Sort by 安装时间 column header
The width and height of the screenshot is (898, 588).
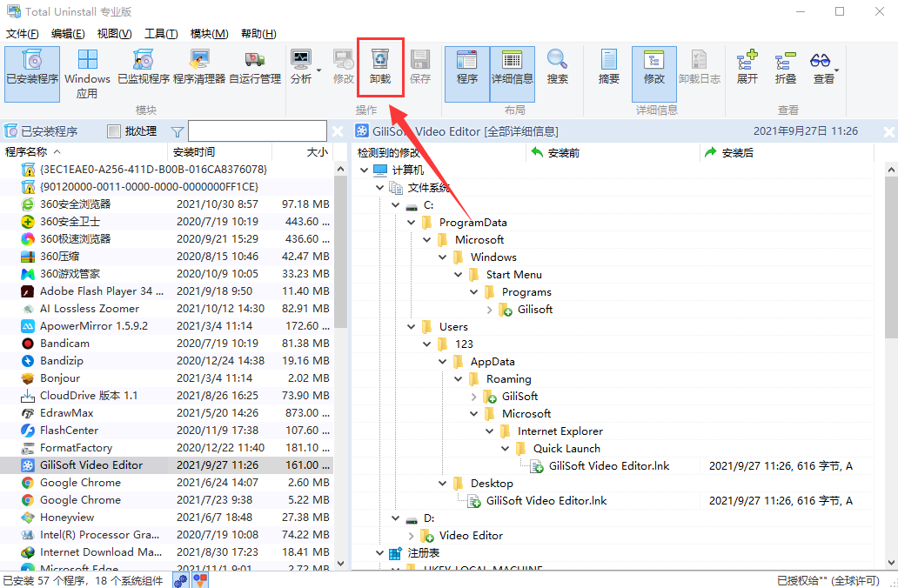pyautogui.click(x=220, y=151)
